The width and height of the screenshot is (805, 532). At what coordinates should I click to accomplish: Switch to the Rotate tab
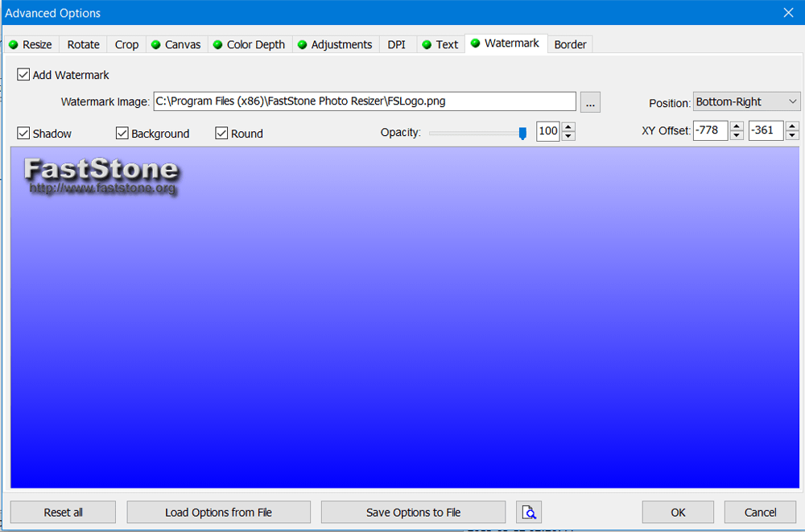pyautogui.click(x=83, y=45)
